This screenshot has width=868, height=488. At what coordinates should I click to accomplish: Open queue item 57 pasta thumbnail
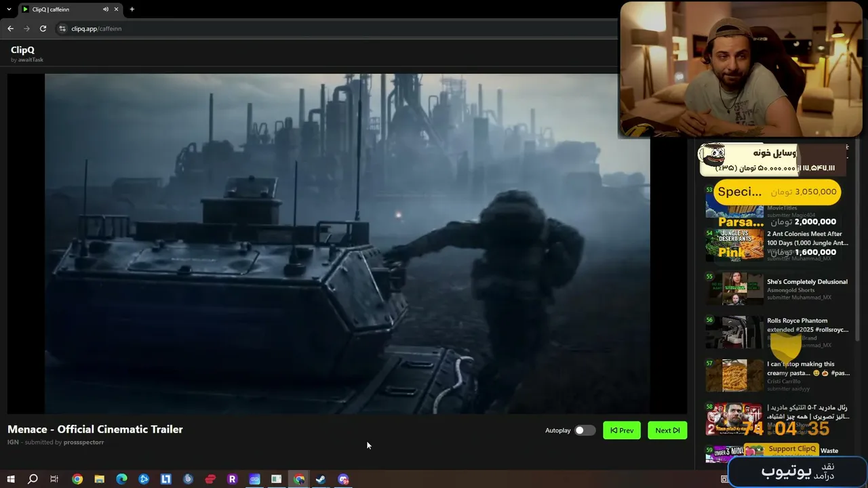click(x=734, y=375)
